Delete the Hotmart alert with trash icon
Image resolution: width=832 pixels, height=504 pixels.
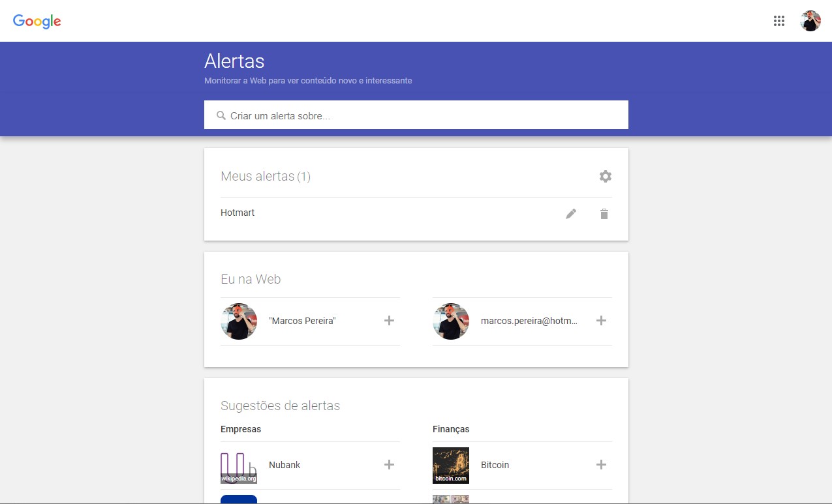(x=604, y=214)
